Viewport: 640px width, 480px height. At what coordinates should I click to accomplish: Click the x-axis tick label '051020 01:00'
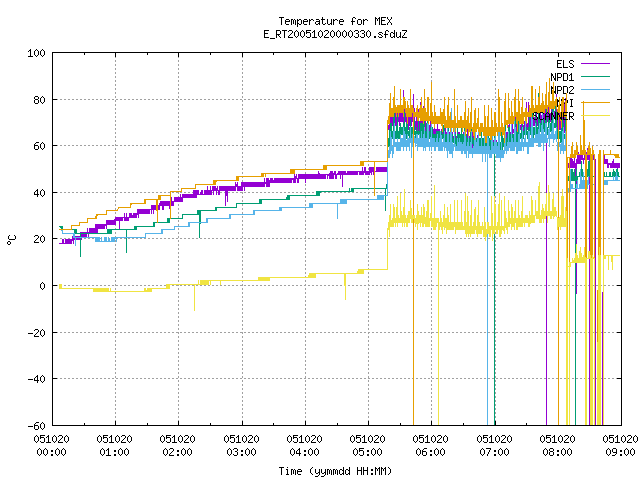[x=115, y=446]
